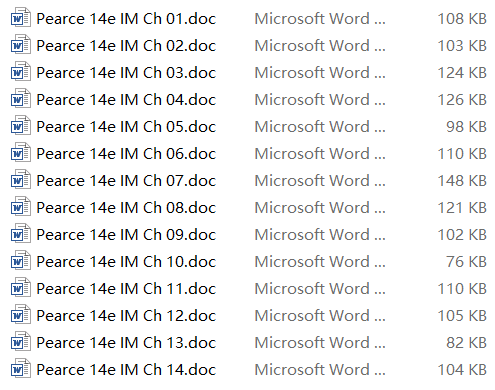Select file name Pearce 14e IM Ch 06.doc
495x390 pixels.
[126, 154]
